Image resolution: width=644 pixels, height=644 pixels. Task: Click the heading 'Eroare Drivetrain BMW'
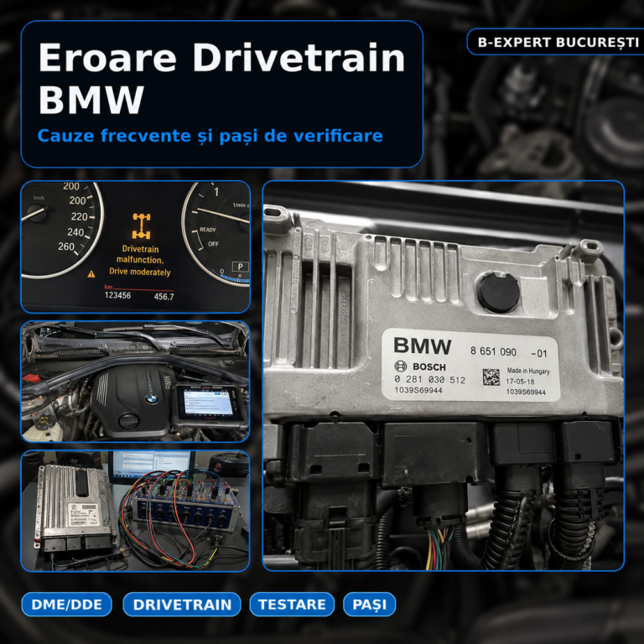(221, 78)
